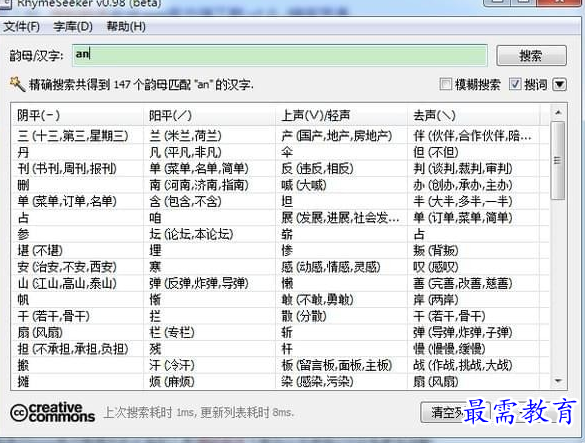
Task: Select the 三 (十三,第三,星期三) entry
Action: point(73,135)
